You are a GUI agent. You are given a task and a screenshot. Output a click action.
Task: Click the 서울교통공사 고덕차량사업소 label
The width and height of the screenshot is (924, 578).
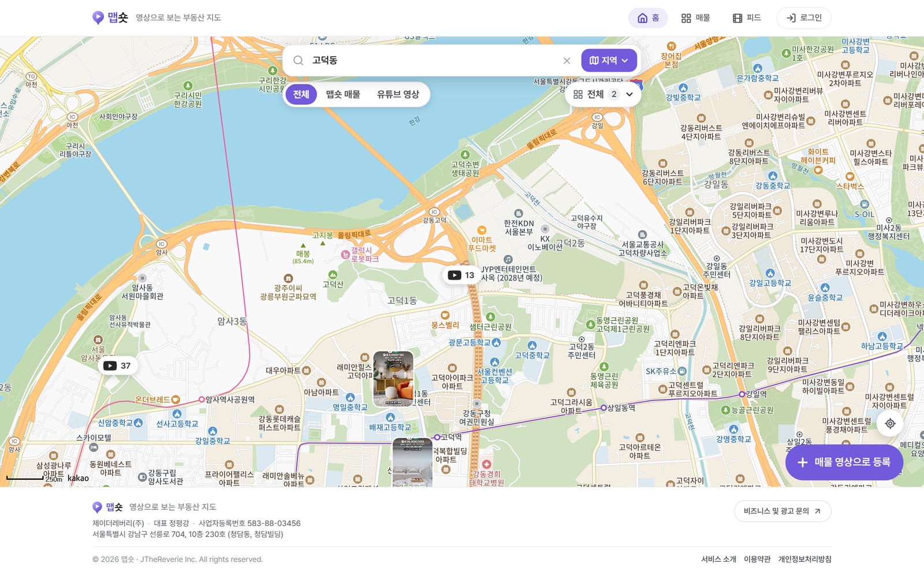pos(643,249)
